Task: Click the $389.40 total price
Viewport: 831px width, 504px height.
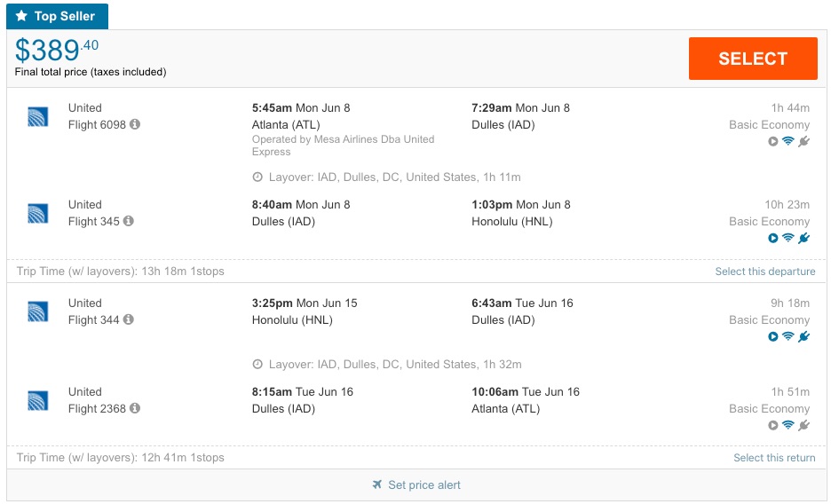Action: tap(57, 51)
